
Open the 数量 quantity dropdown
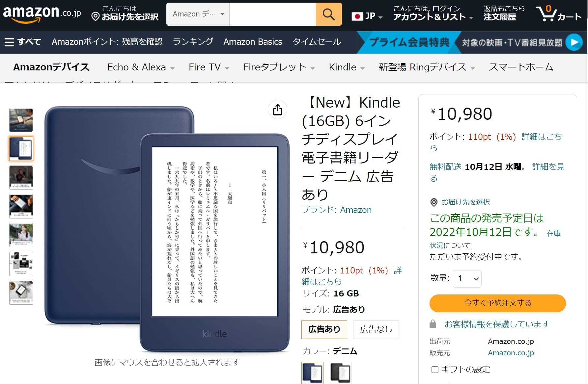(467, 278)
